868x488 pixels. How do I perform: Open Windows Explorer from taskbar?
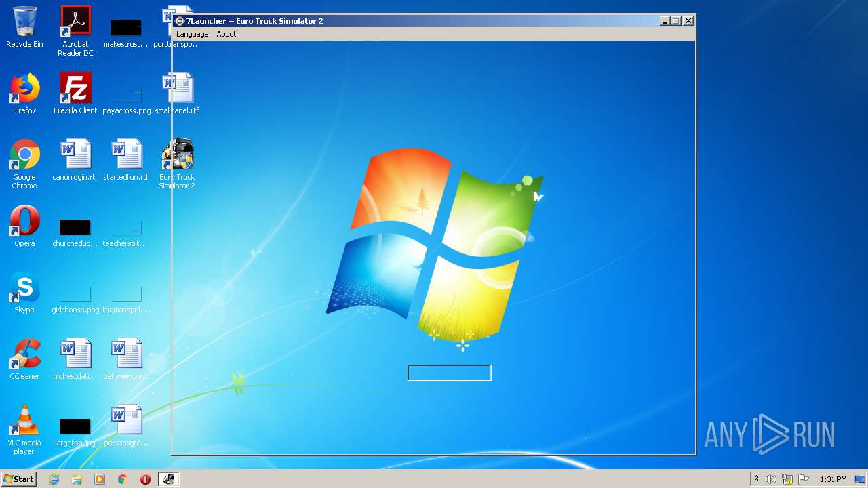click(77, 479)
